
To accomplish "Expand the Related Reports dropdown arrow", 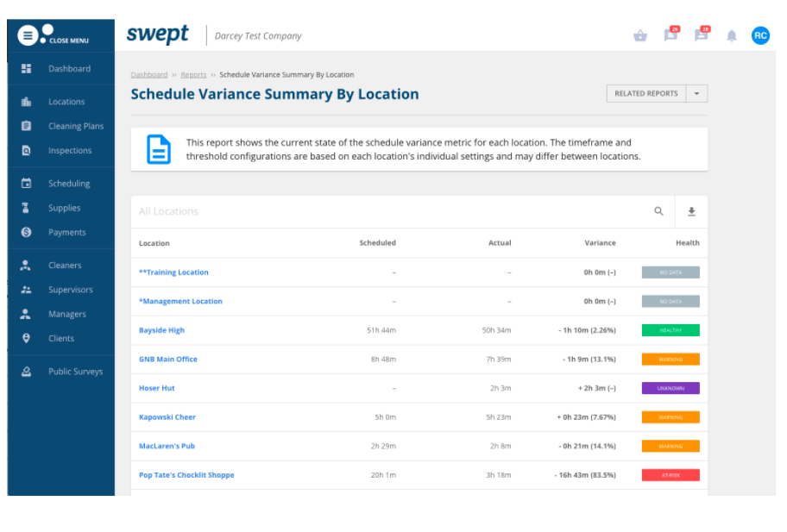I will point(696,94).
